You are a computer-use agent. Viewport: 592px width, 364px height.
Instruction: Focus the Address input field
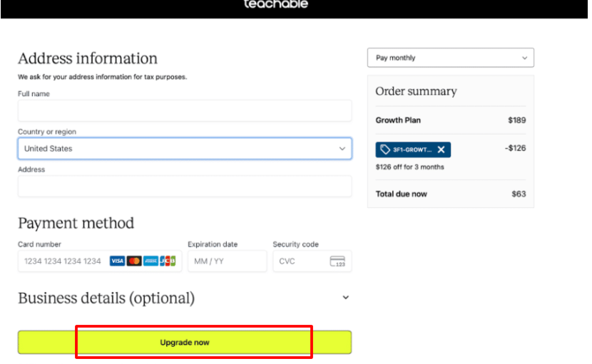click(x=185, y=187)
